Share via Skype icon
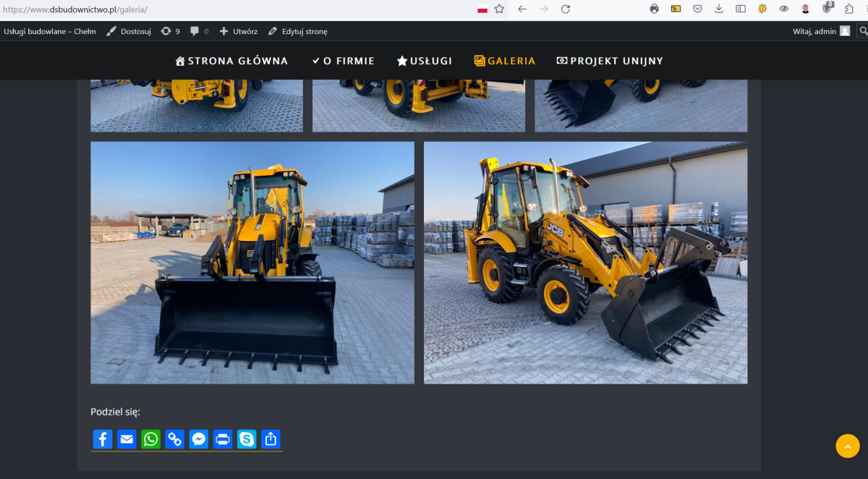Image resolution: width=868 pixels, height=479 pixels. 247,439
